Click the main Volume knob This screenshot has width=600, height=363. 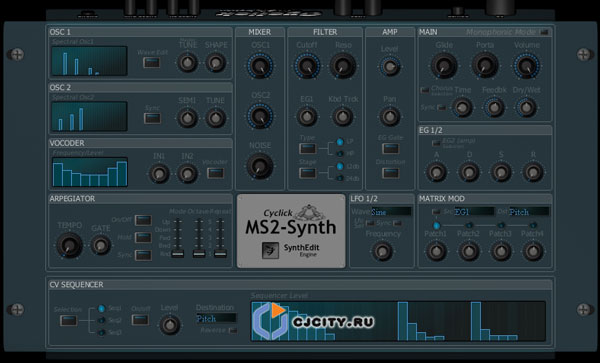(527, 65)
